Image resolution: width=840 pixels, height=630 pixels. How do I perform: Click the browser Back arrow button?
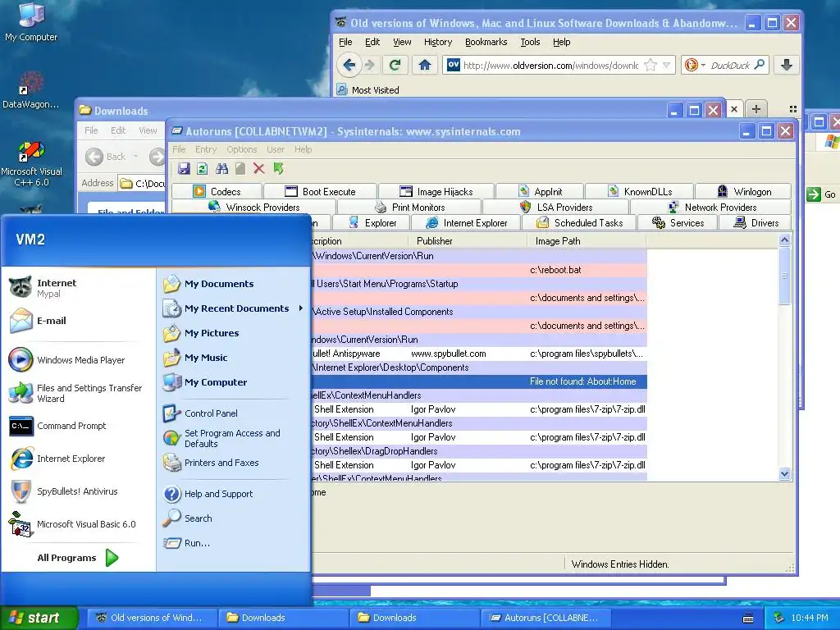tap(349, 66)
